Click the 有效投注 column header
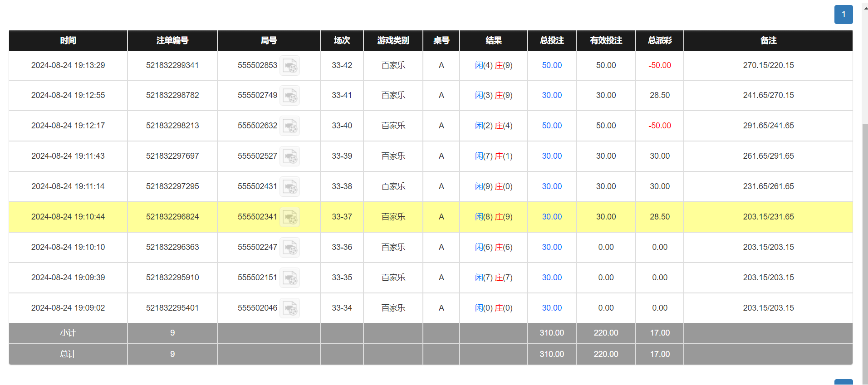868x385 pixels. (x=606, y=40)
